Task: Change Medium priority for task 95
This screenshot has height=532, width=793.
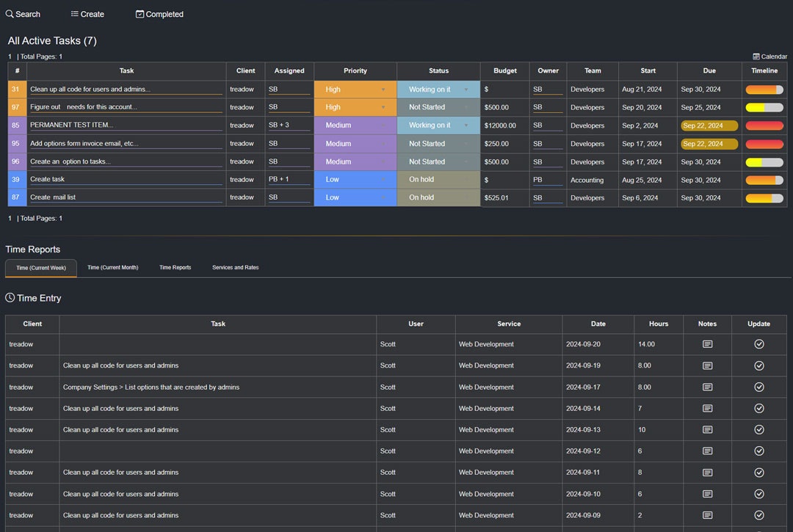Action: [x=355, y=144]
